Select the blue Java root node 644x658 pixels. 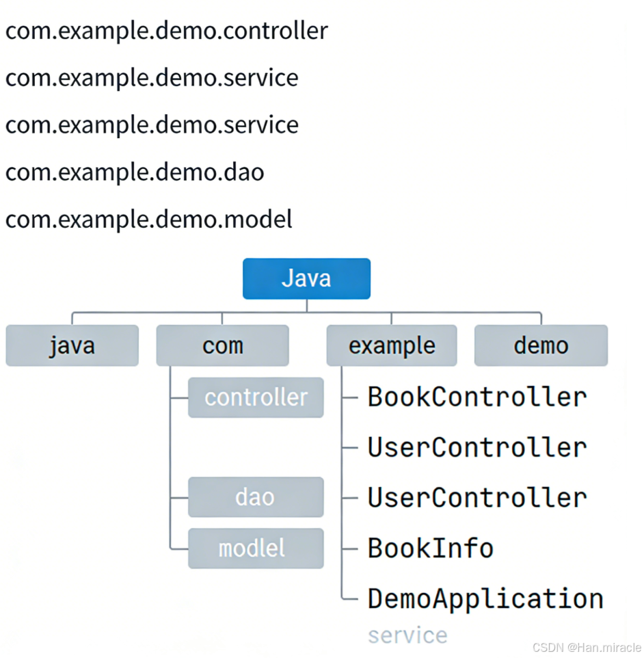(x=306, y=278)
